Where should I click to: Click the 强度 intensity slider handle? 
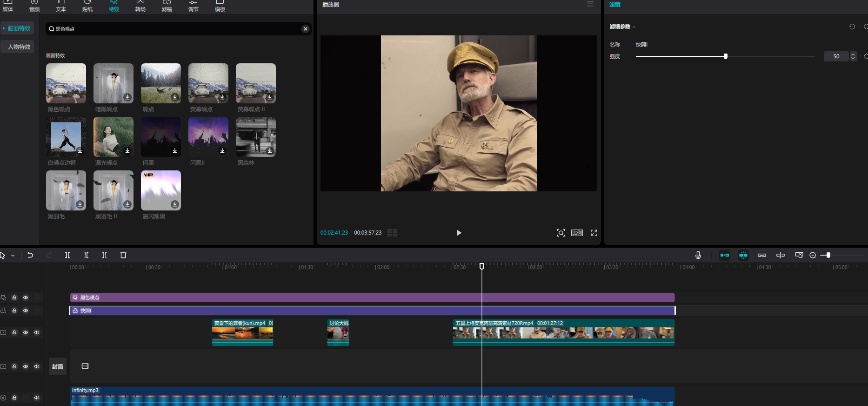coord(725,56)
